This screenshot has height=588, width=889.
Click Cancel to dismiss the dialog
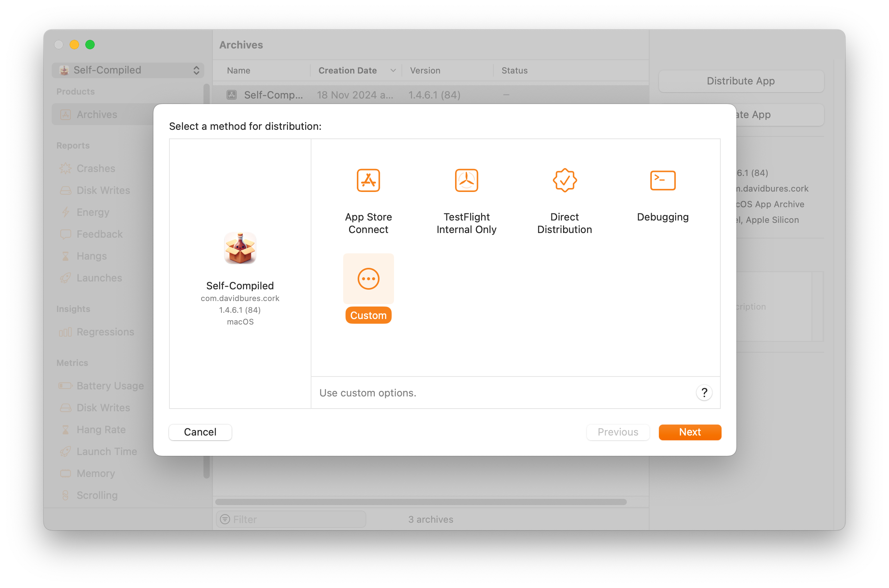(x=200, y=432)
